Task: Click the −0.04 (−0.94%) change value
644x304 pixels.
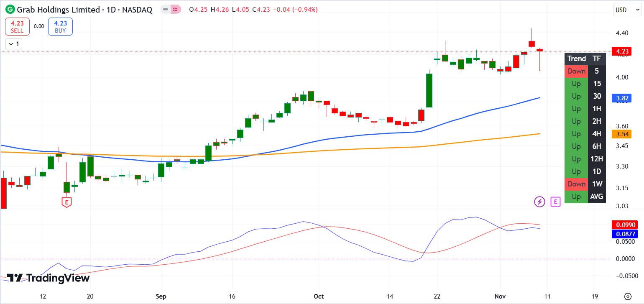Action: pyautogui.click(x=295, y=9)
